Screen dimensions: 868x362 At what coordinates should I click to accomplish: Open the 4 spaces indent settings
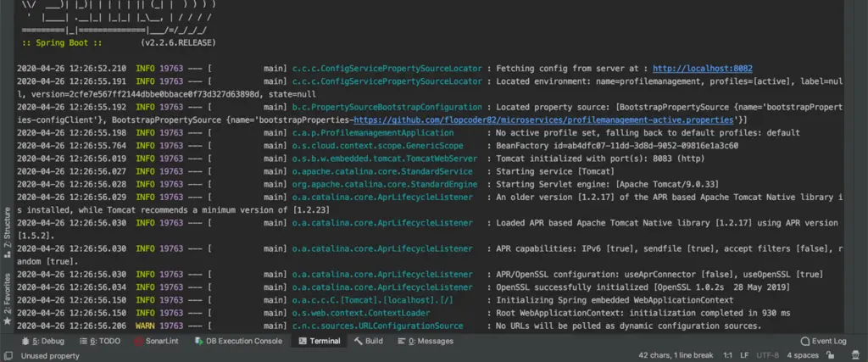(x=803, y=355)
